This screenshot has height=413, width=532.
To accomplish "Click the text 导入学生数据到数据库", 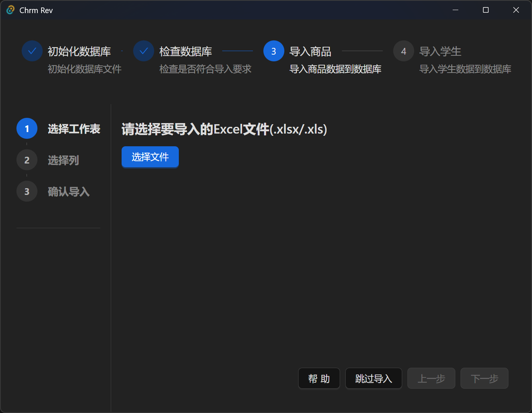I will pyautogui.click(x=465, y=69).
